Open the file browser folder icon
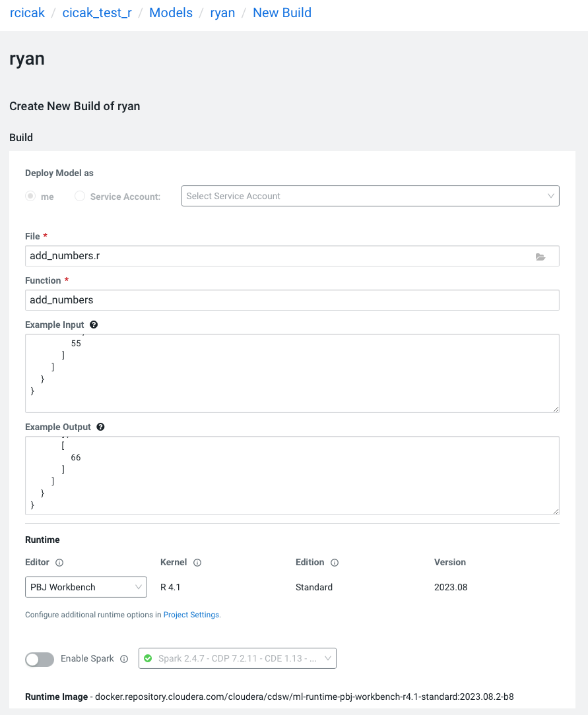The width and height of the screenshot is (588, 715). click(540, 257)
